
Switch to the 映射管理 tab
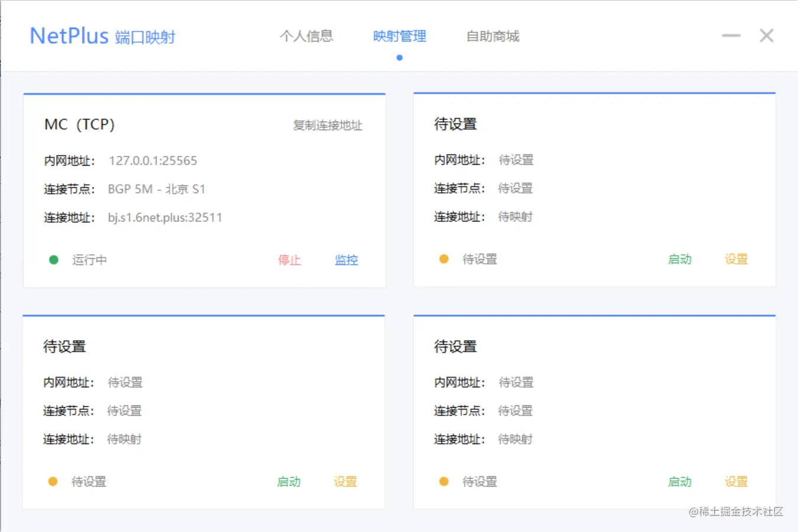400,37
